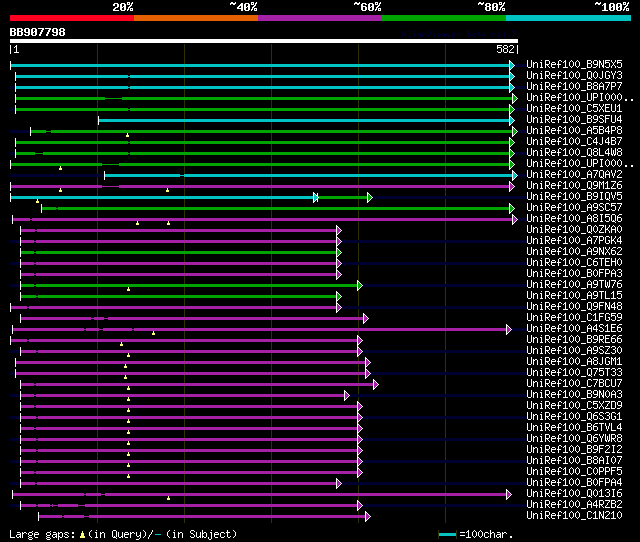Click the red 20% identity legend segment
The image size is (640, 542).
point(72,18)
